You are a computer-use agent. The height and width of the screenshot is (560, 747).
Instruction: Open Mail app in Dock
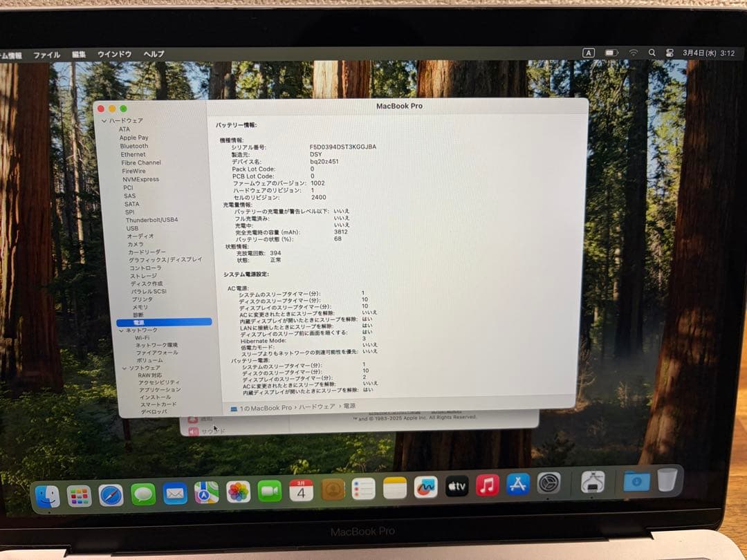175,494
